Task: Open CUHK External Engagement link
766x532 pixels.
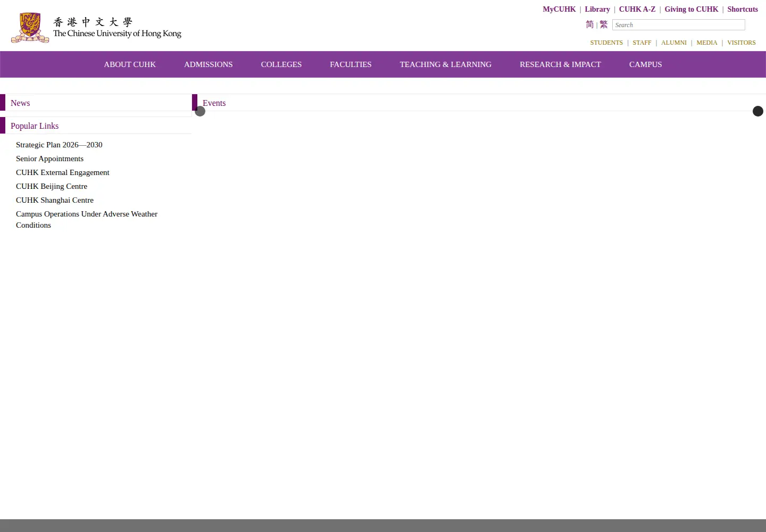Action: [63, 172]
